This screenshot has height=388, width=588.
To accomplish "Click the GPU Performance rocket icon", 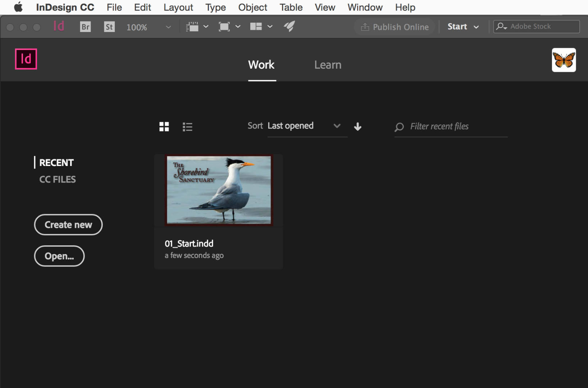I will (289, 26).
